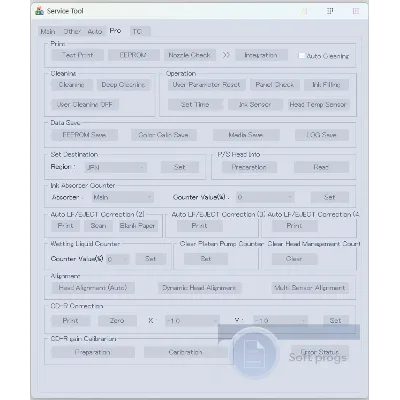This screenshot has width=400, height=400.
Task: Open the Auto tab
Action: pos(95,32)
